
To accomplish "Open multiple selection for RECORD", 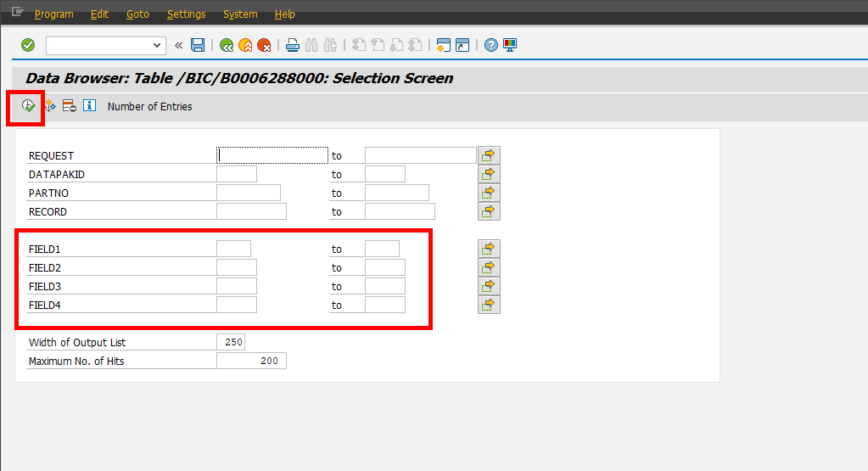I will 489,211.
